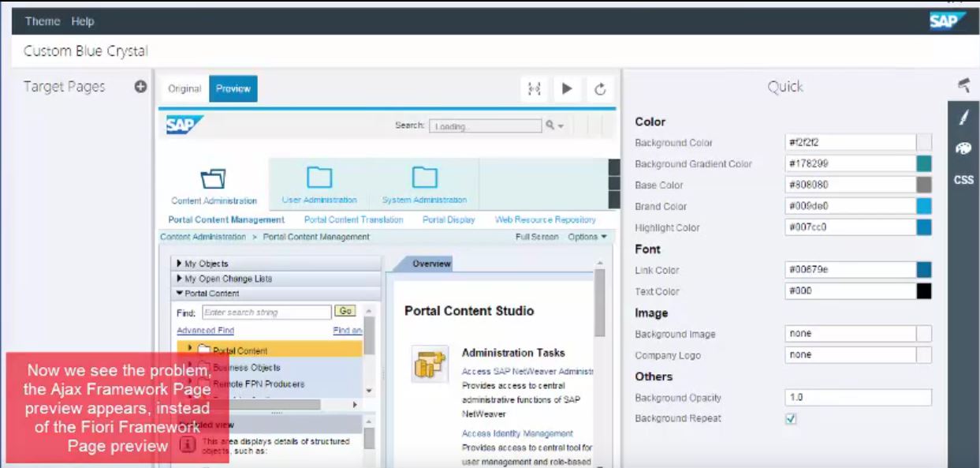Click the Background Gradient Color input field
Viewport: 980px width, 468px height.
[851, 164]
